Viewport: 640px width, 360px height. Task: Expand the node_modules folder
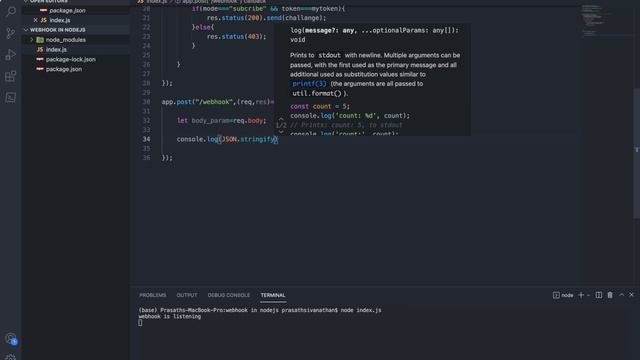tap(32, 40)
